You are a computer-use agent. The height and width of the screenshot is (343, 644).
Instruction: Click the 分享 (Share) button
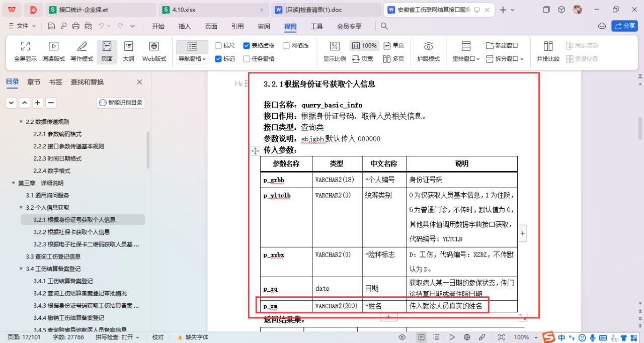(624, 26)
